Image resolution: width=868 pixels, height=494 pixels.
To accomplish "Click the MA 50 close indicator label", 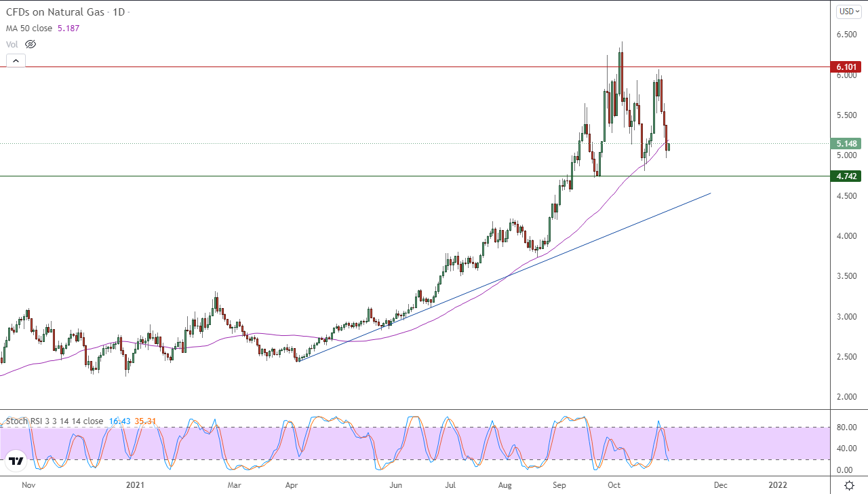I will pos(28,28).
